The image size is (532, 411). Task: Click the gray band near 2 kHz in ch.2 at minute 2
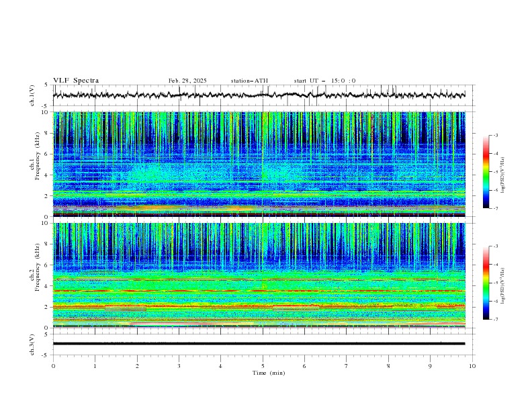click(126, 309)
